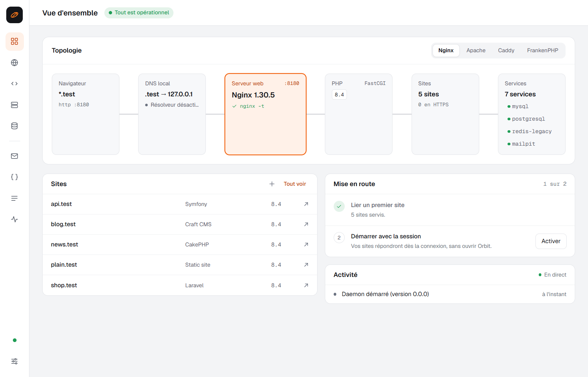Click the shop.test site name

(64, 285)
